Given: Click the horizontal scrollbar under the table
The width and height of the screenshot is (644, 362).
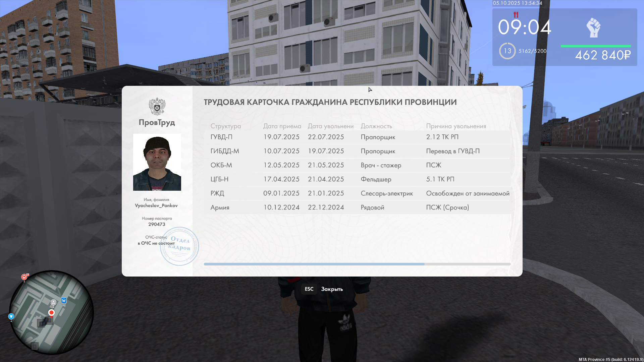Looking at the screenshot, I should pos(314,264).
